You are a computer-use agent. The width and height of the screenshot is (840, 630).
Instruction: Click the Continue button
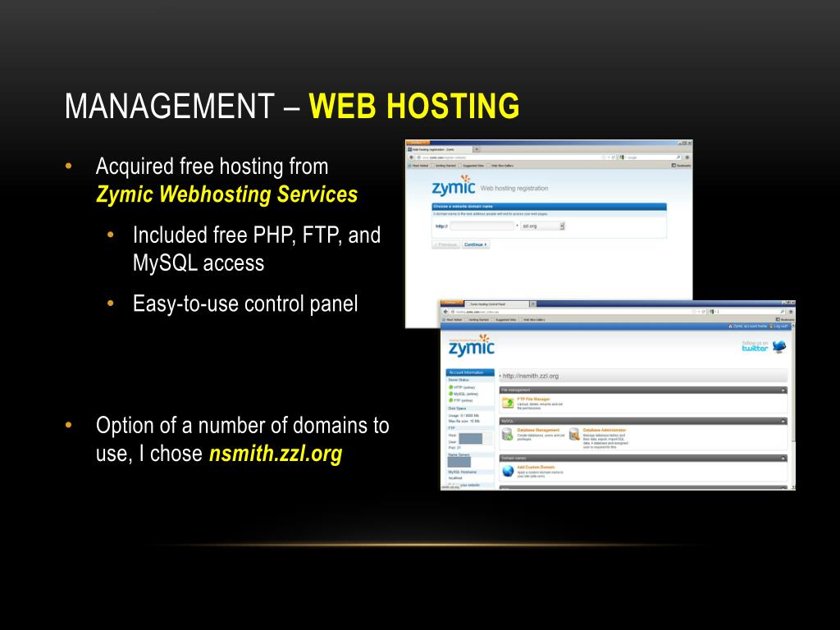pos(475,244)
